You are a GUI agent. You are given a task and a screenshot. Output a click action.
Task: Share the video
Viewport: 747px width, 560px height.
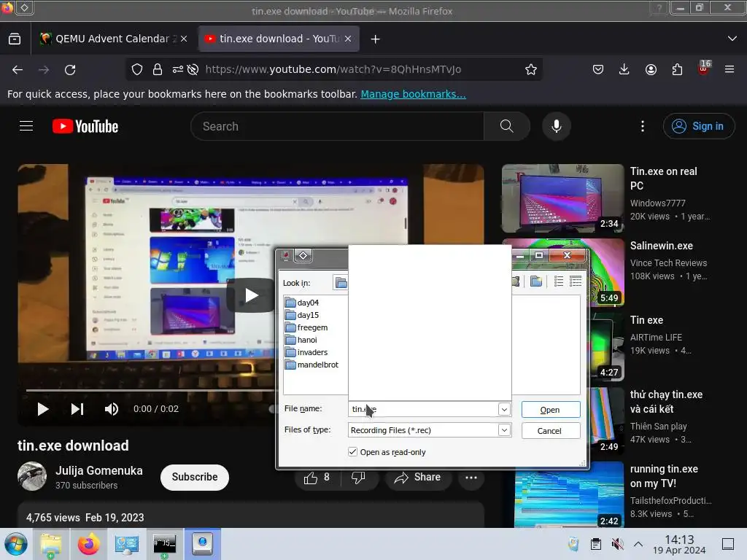point(418,478)
